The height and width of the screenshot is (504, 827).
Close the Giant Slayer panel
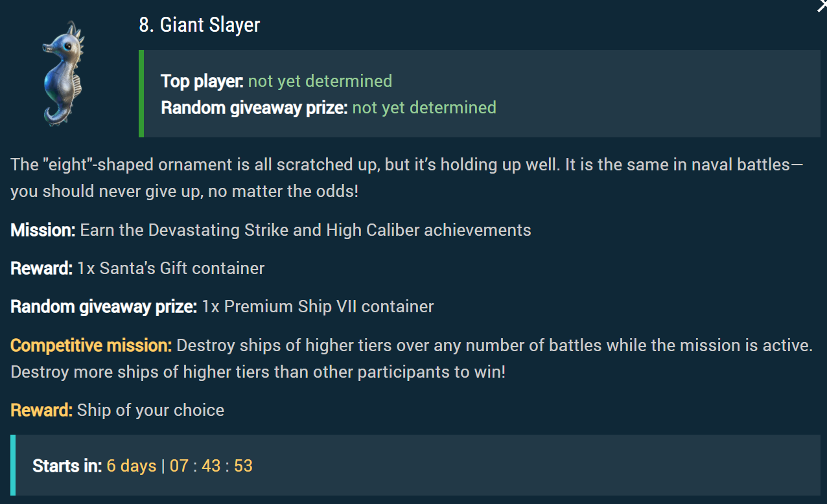click(821, 5)
